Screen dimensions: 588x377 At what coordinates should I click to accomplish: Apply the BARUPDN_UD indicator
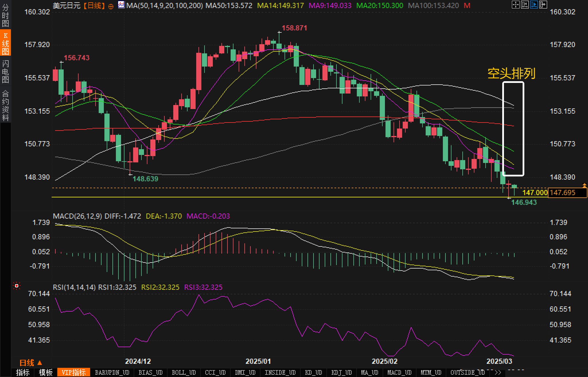[x=112, y=372]
